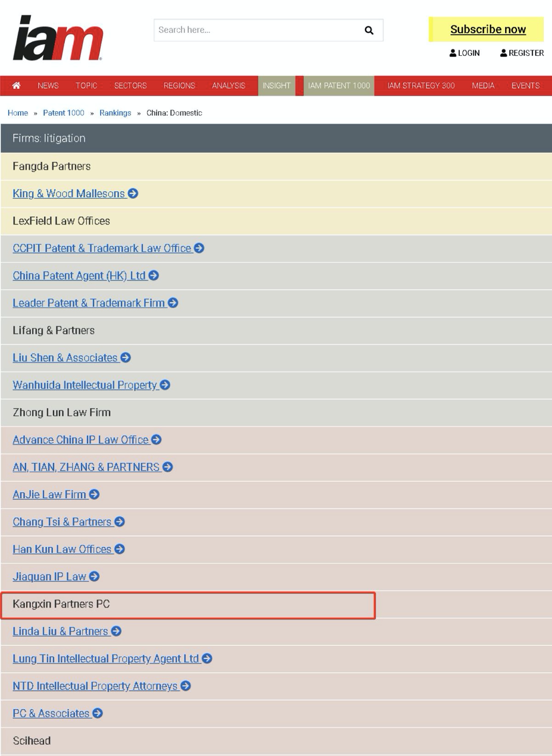Open the REGIONS menu
This screenshot has width=552, height=756.
pos(179,85)
